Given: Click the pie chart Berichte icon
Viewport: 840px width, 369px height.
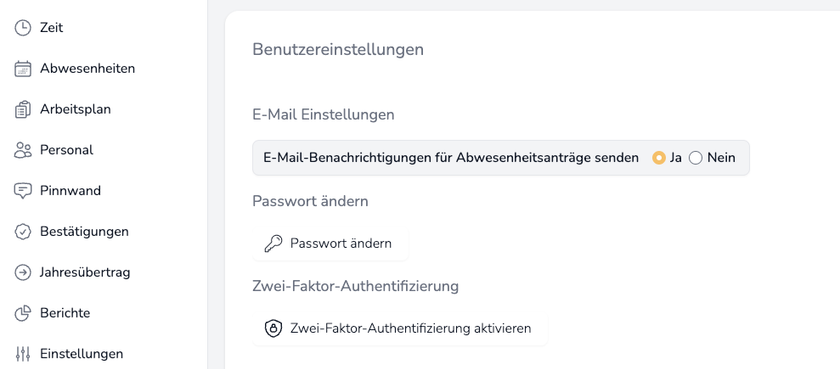Looking at the screenshot, I should [22, 313].
